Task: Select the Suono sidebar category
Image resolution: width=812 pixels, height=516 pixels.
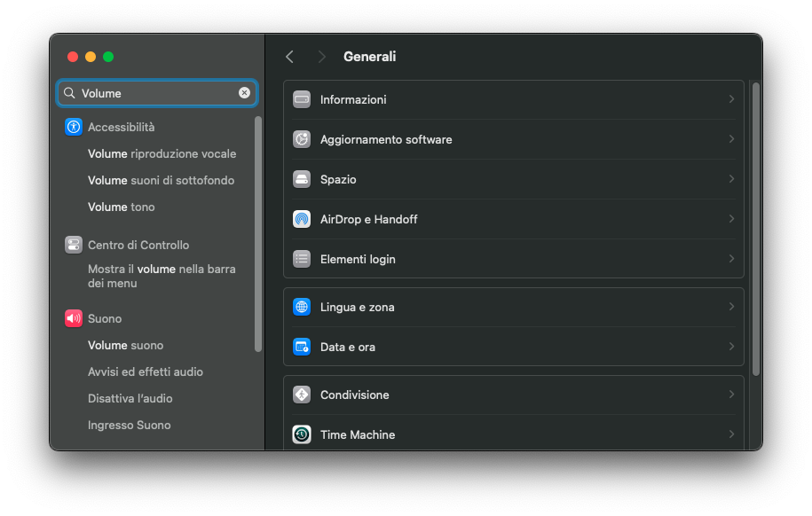Action: point(105,318)
